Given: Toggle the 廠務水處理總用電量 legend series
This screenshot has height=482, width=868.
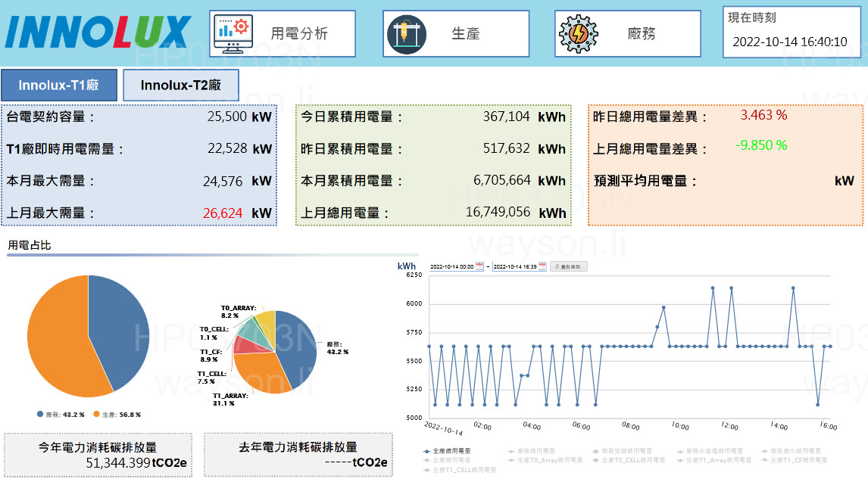Looking at the screenshot, I should (x=710, y=452).
